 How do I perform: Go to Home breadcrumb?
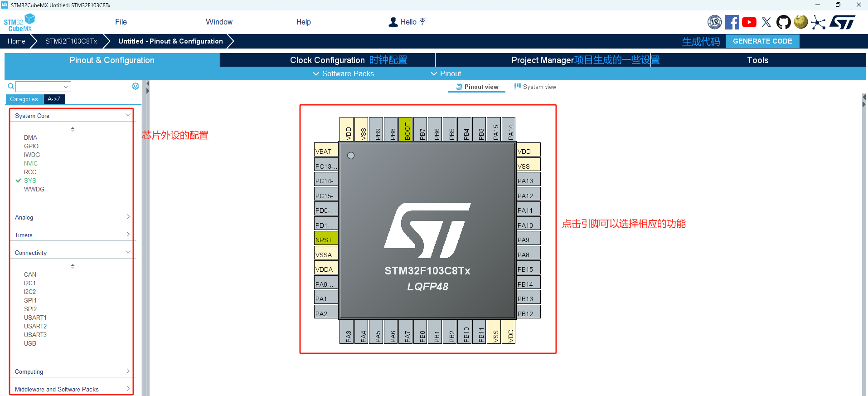16,41
